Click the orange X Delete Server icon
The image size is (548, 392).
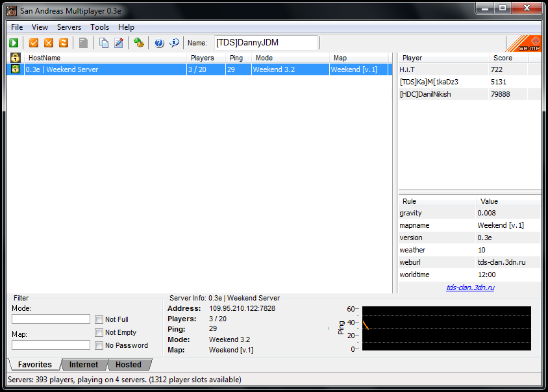pos(49,43)
